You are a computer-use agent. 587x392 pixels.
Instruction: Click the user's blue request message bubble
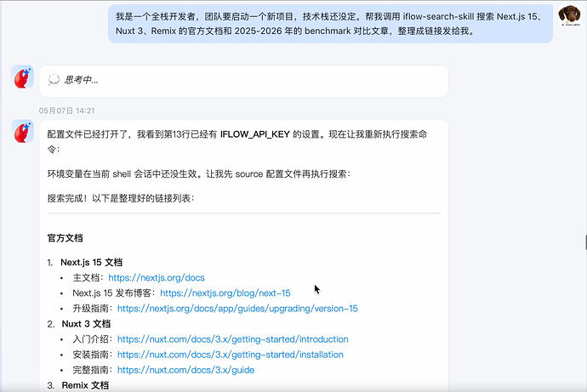(331, 24)
